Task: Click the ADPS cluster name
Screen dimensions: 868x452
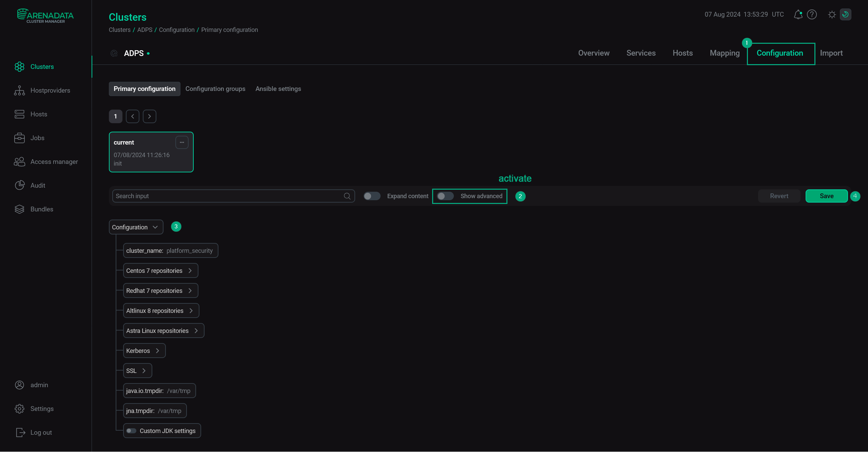Action: pyautogui.click(x=134, y=53)
